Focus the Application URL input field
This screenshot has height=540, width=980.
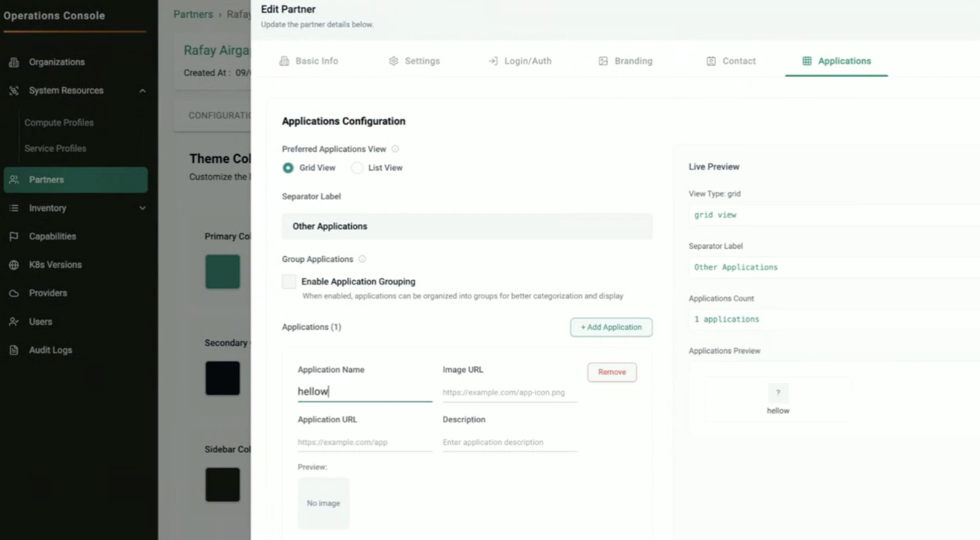click(364, 442)
